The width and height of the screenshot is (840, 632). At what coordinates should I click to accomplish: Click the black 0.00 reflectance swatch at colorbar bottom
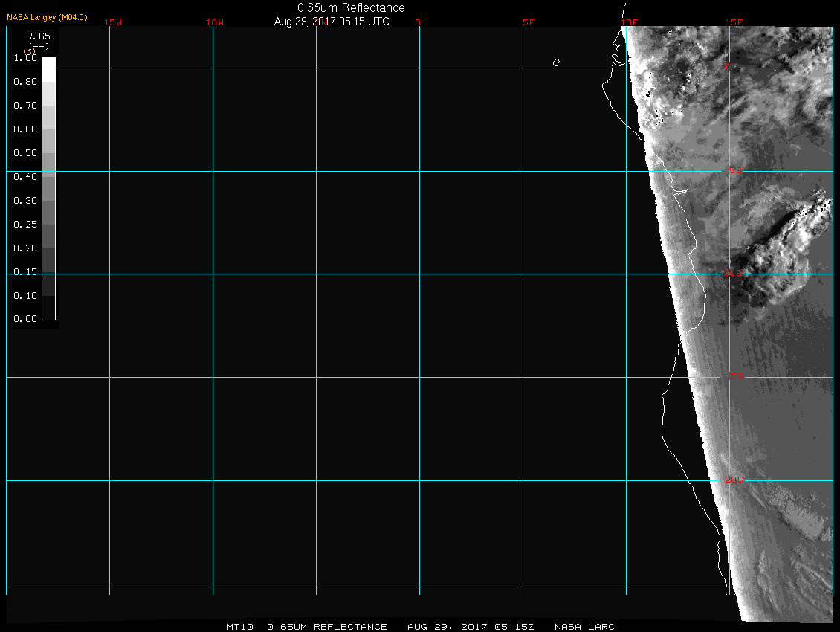pyautogui.click(x=48, y=313)
